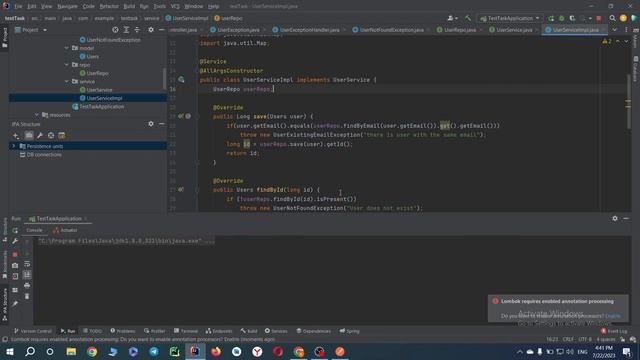640x360 pixels.
Task: Switch to the UserService.java tab
Action: click(513, 30)
